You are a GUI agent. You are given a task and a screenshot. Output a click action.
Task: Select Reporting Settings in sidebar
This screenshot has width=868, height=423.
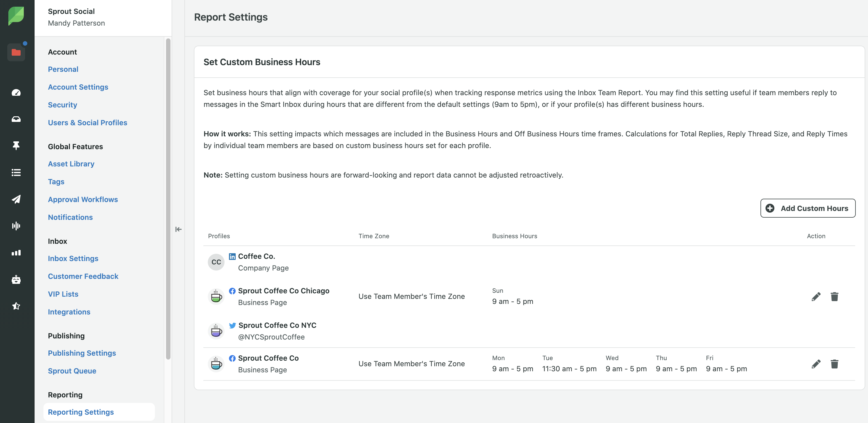coord(99,412)
